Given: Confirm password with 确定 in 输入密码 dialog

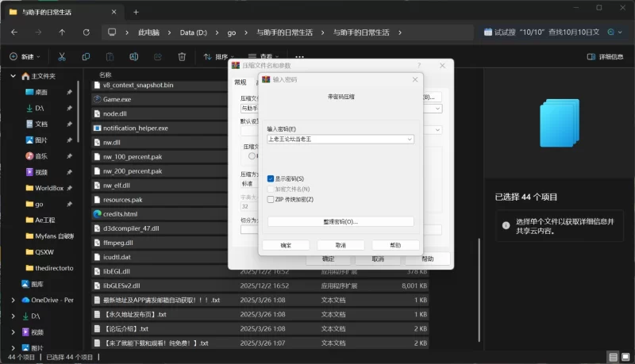Looking at the screenshot, I should (286, 245).
